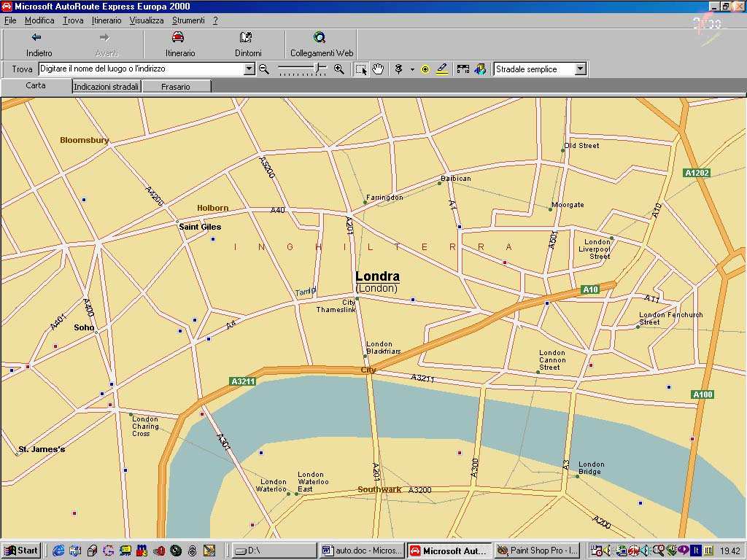Click the Microsoft AutoRoute taskbar button
This screenshot has width=747, height=560.
[x=449, y=551]
